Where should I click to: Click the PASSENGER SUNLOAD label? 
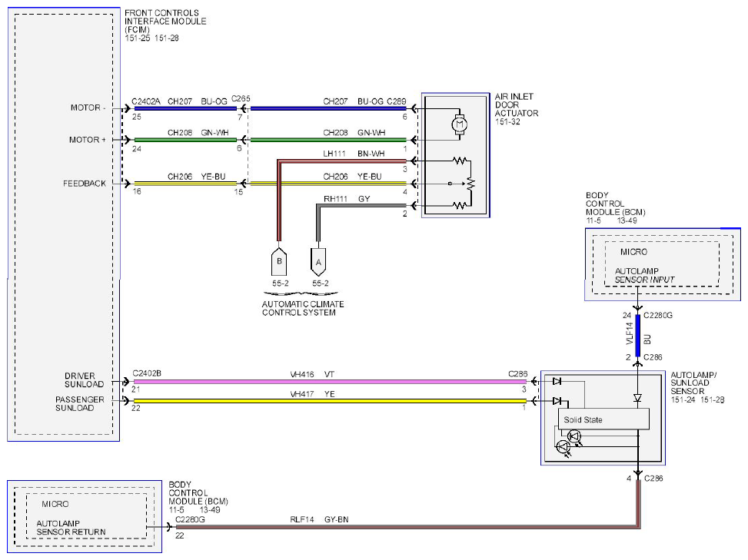79,404
